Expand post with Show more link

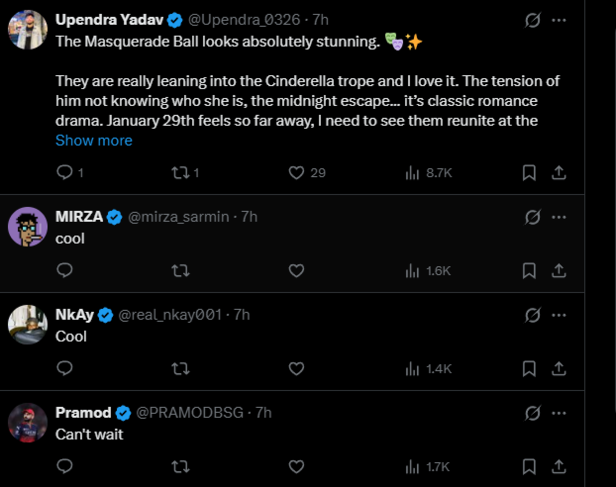[x=94, y=141]
